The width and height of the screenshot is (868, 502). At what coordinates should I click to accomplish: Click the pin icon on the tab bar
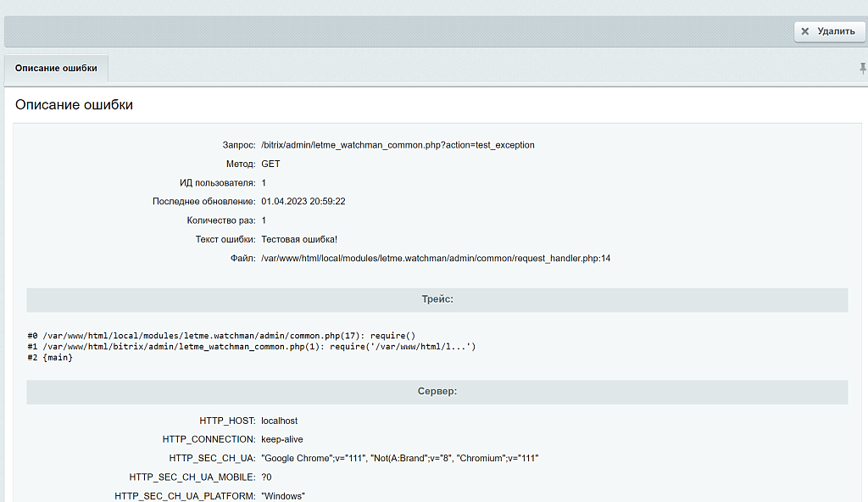[x=863, y=68]
